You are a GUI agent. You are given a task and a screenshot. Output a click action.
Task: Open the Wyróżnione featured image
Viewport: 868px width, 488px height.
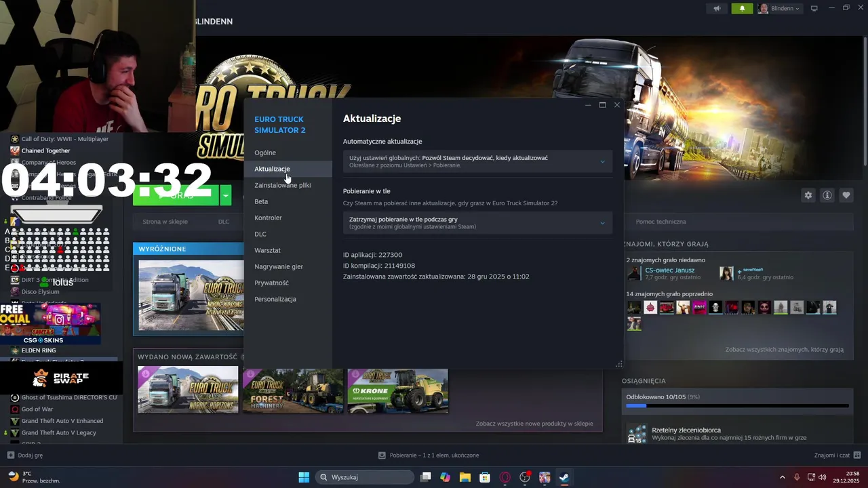[191, 295]
